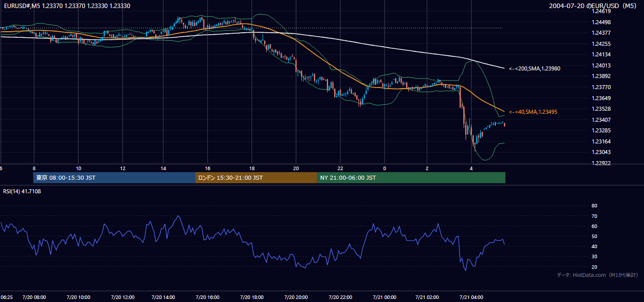The width and height of the screenshot is (644, 302).
Task: Select the Tokyo 08:00-15:30 JST session bar
Action: [114, 178]
